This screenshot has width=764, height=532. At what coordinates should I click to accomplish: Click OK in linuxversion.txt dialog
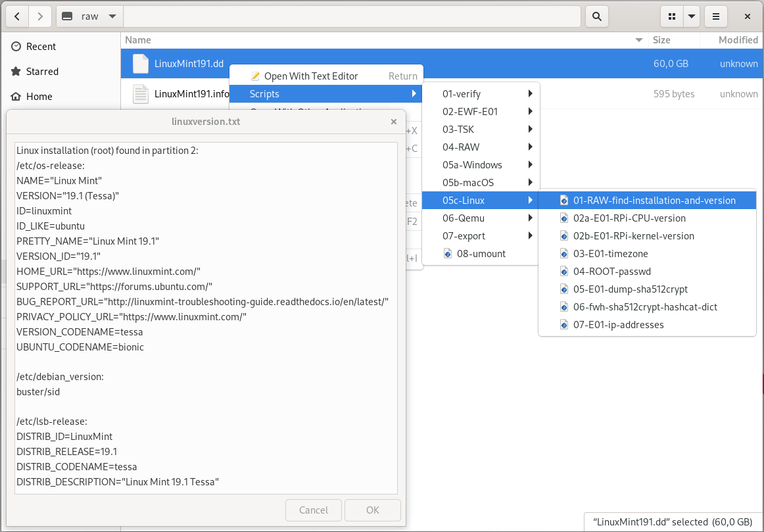pyautogui.click(x=373, y=510)
